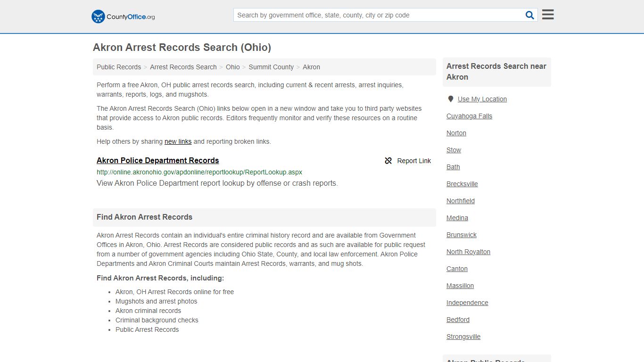Click 'Arrest Records Search near Akron' sidebar heading
The height and width of the screenshot is (362, 644).
coord(496,72)
